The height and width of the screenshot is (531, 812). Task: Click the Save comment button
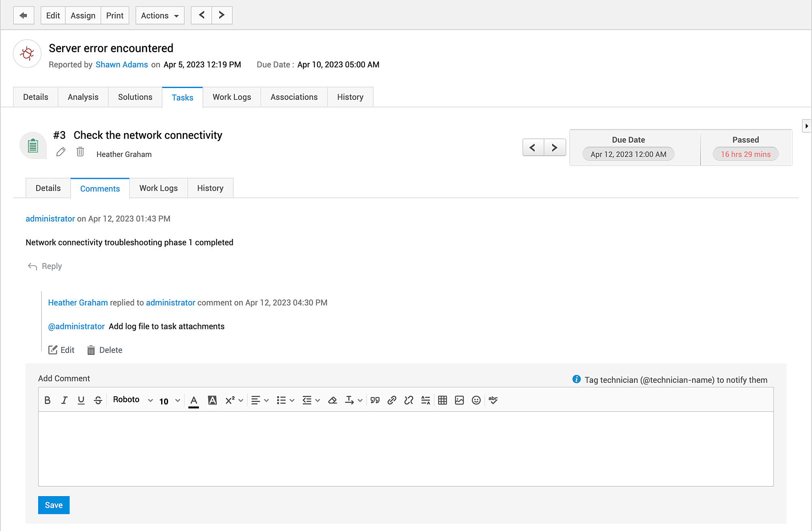tap(54, 505)
